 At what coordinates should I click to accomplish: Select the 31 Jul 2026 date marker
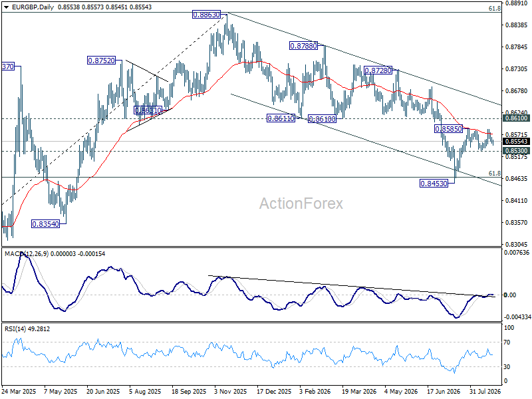(485, 392)
